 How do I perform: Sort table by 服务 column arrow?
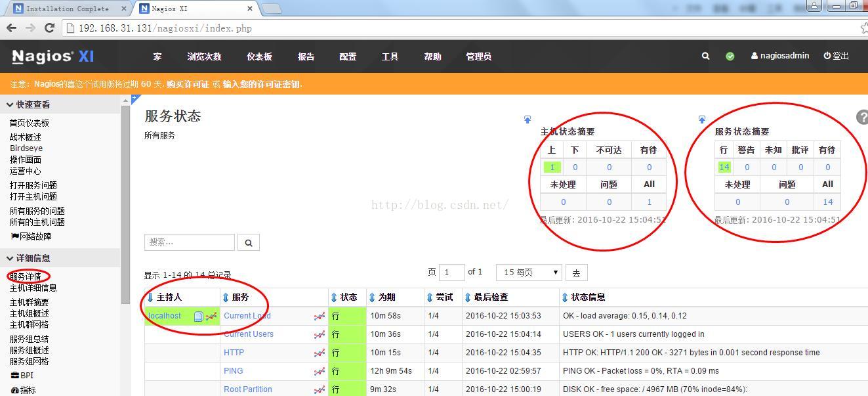point(226,297)
